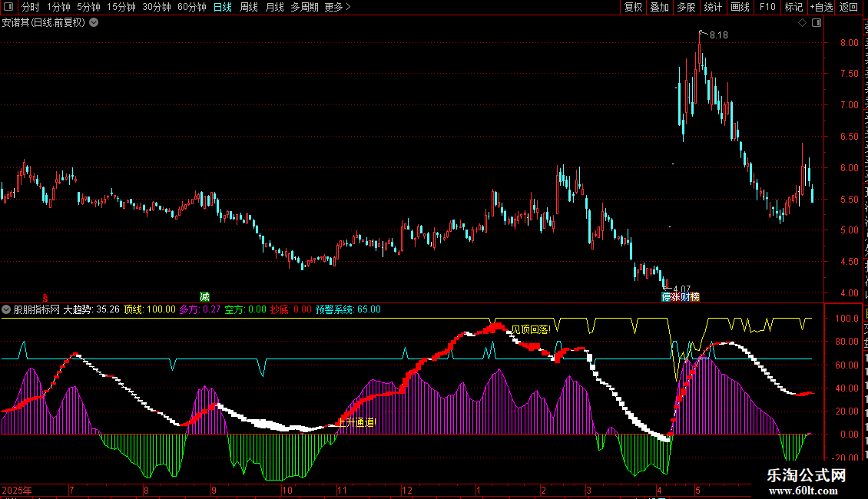
Task: Switch to 15分钟 period
Action: pos(121,7)
